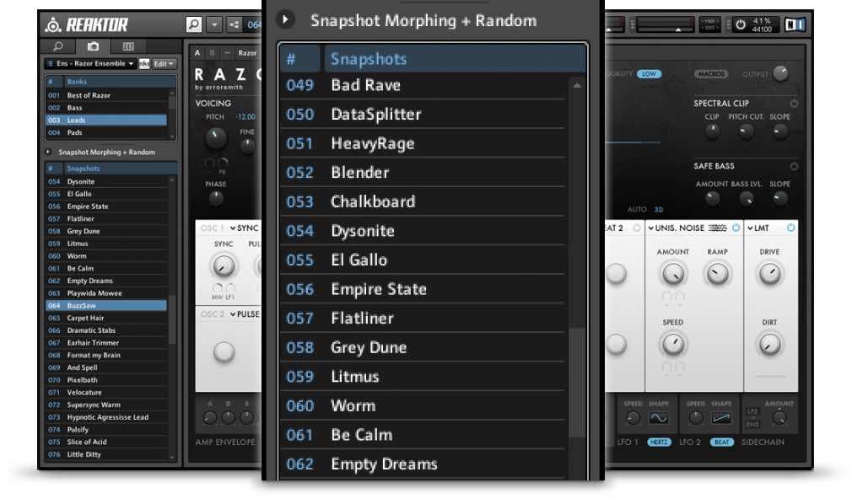
Task: Select Carpet Hair snapshot
Action: 106,318
